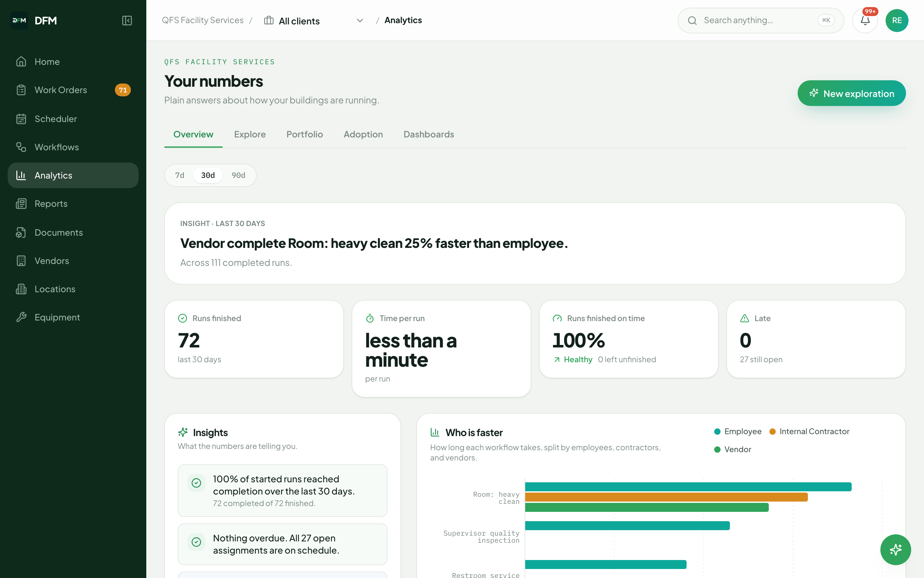Open Home from the sidebar
Viewport: 924px width, 578px height.
(73, 62)
